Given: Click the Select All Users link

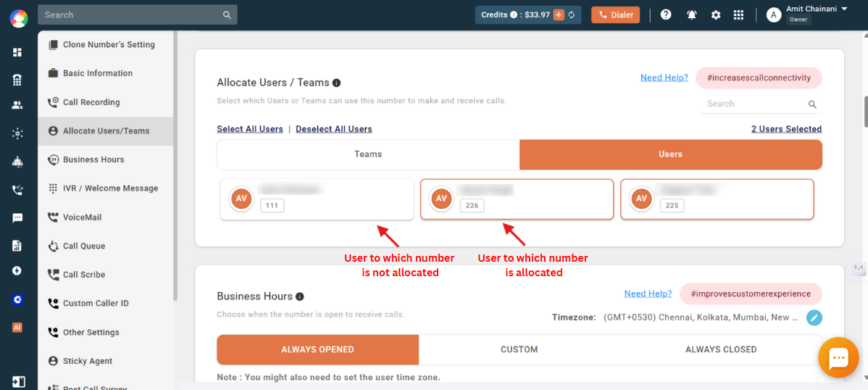Looking at the screenshot, I should (250, 129).
